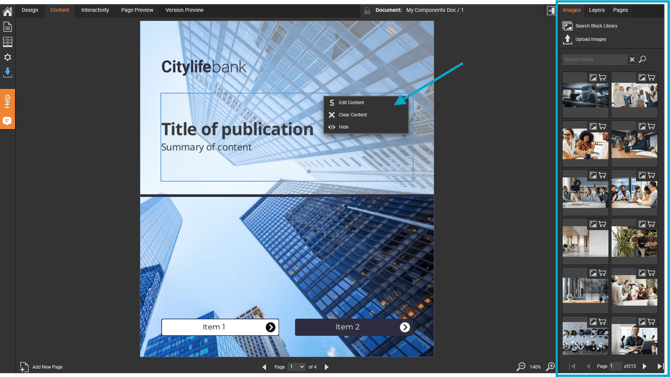Clear the Search Library field with X
The height and width of the screenshot is (377, 670).
632,59
